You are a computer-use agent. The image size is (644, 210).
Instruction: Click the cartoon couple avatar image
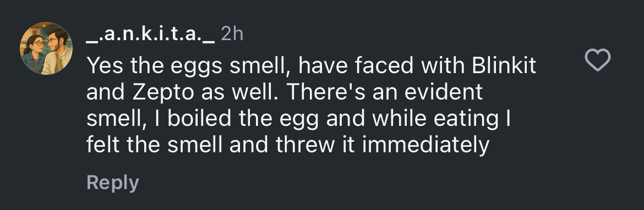pos(46,48)
